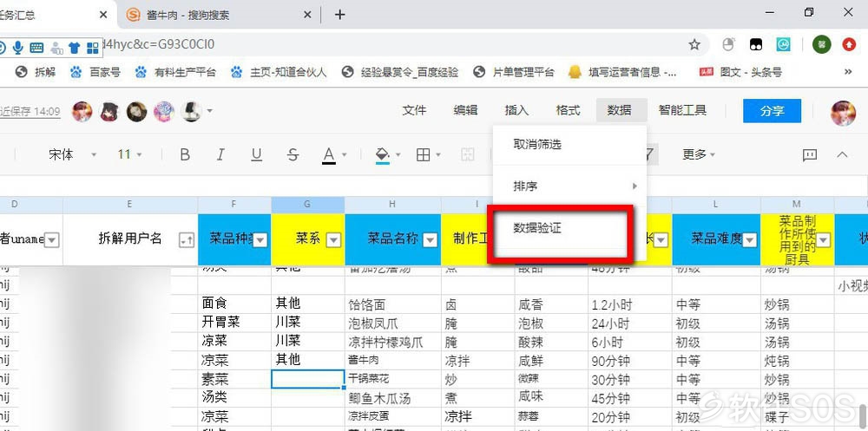The image size is (868, 431).
Task: Click the fill color bucket icon
Action: tap(382, 155)
